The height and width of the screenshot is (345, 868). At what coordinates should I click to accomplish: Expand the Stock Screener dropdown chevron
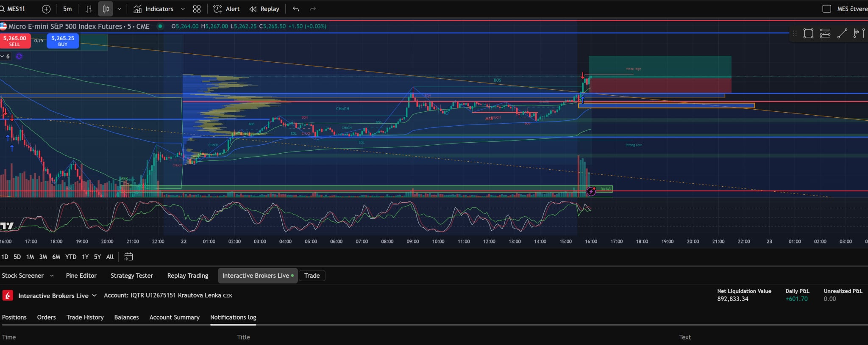[x=52, y=276]
